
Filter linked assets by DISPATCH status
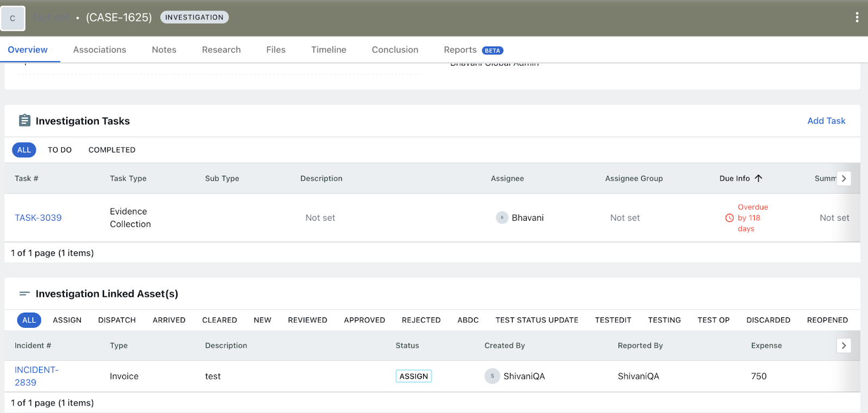pos(117,320)
